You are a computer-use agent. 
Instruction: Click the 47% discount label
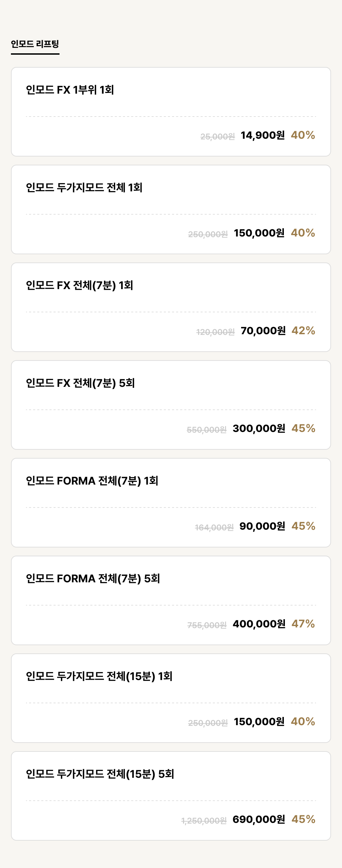[303, 624]
